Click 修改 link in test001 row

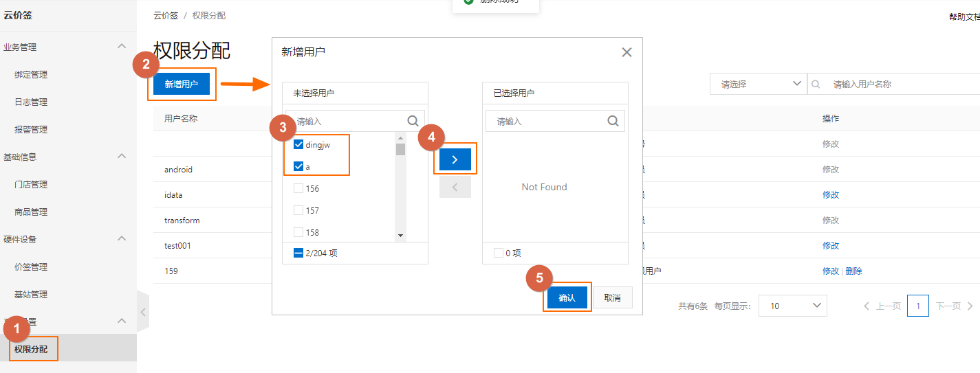(831, 246)
